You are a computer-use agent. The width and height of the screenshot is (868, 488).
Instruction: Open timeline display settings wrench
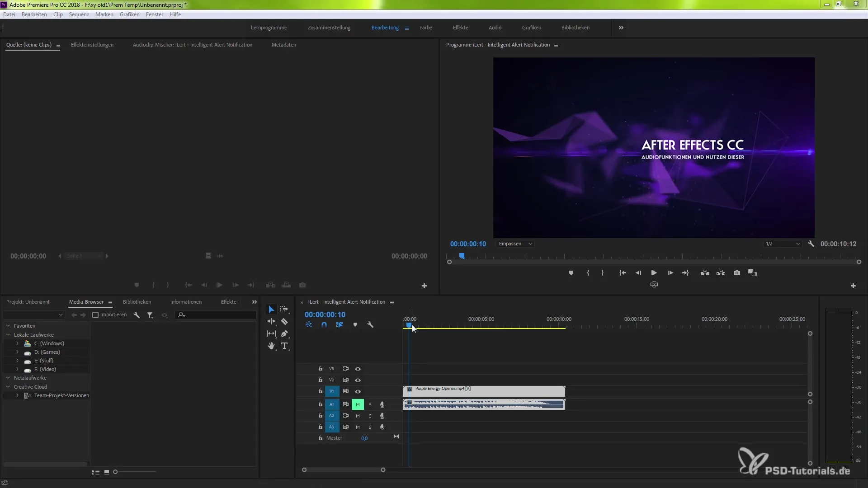(x=370, y=324)
